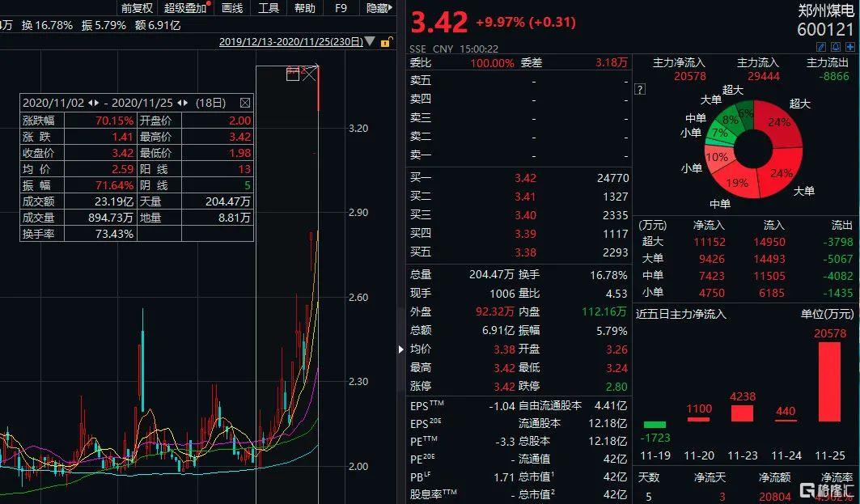This screenshot has width=860, height=504.
Task: Click the 近五日主力净流入 chart title
Action: (681, 314)
